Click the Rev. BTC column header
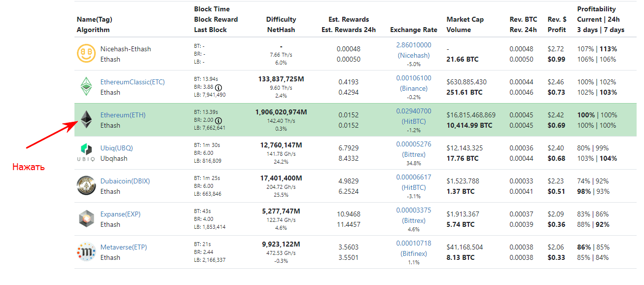This screenshot has width=644, height=285. pyautogui.click(x=523, y=19)
